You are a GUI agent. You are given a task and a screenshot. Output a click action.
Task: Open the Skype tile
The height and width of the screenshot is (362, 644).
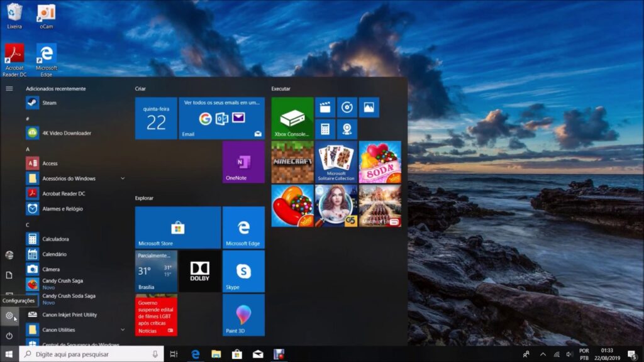[243, 271]
